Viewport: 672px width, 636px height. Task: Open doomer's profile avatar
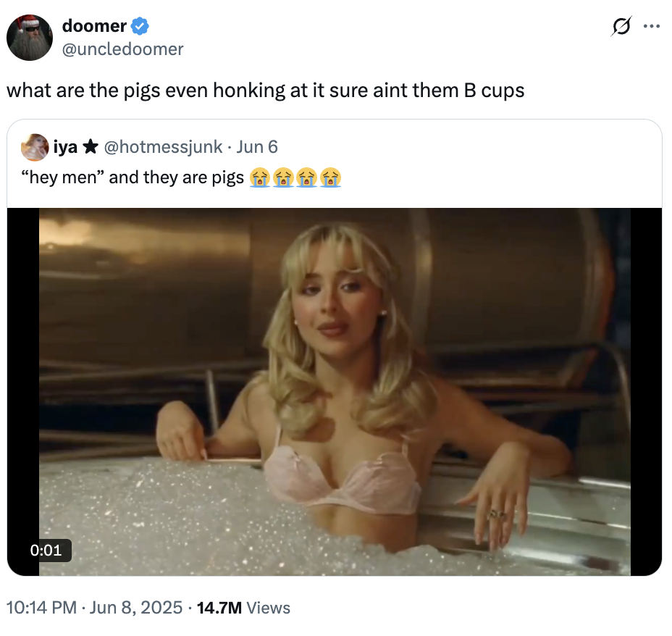[x=30, y=38]
